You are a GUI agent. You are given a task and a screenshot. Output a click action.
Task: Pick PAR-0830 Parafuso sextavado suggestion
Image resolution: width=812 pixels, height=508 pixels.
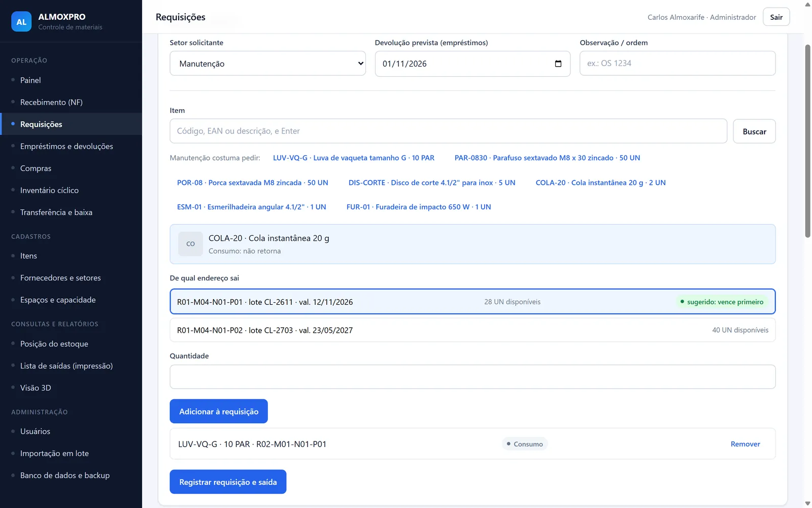[x=547, y=158]
